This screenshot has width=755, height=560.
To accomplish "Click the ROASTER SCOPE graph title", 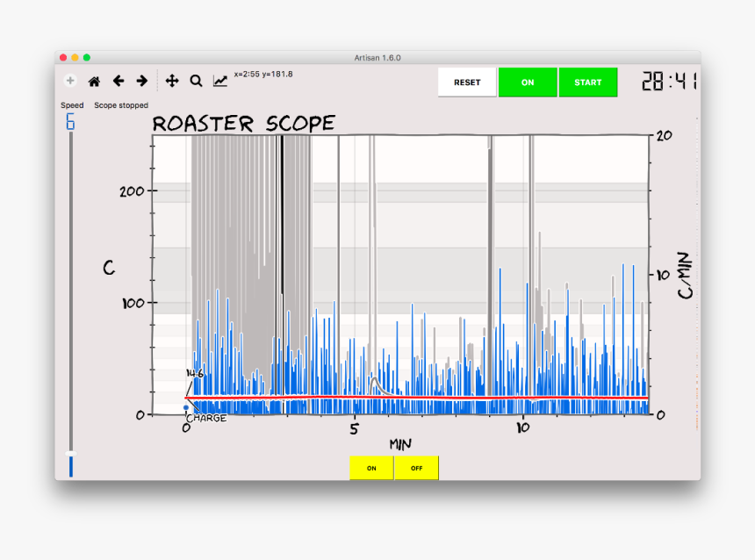I will tap(243, 124).
